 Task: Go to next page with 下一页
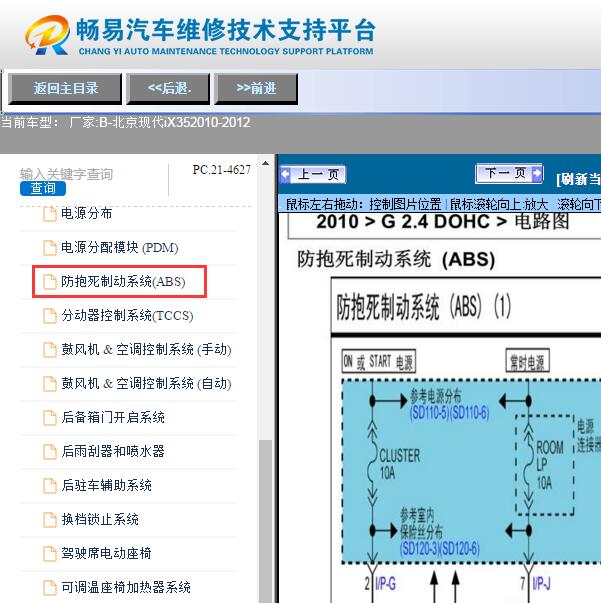[x=509, y=173]
